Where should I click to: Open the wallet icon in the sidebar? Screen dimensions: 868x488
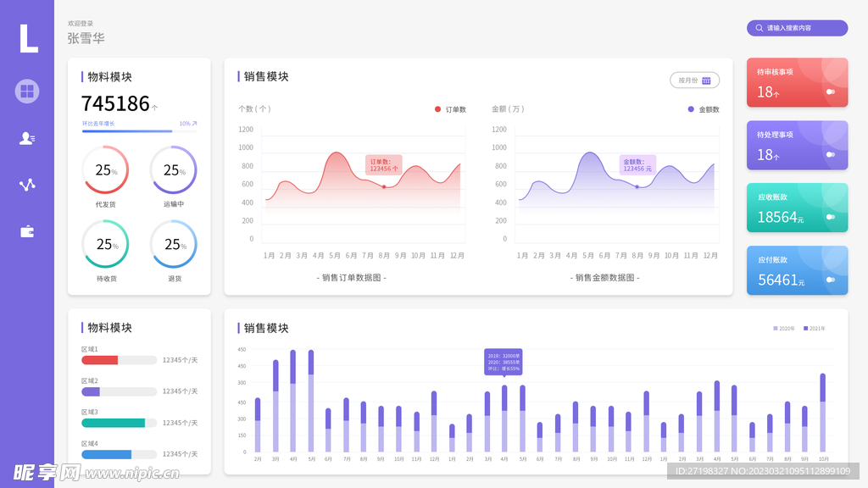click(x=26, y=230)
